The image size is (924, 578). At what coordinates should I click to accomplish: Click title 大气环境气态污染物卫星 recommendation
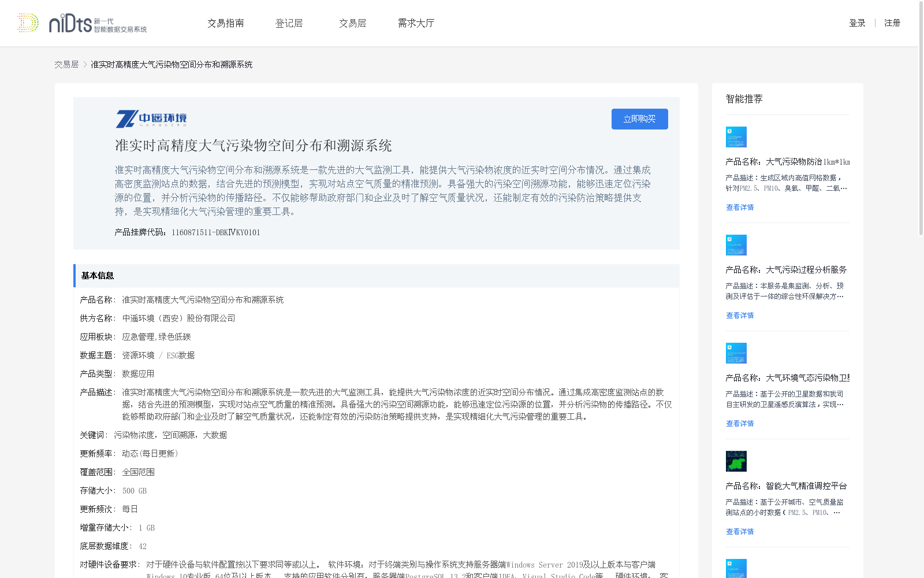[x=788, y=378]
